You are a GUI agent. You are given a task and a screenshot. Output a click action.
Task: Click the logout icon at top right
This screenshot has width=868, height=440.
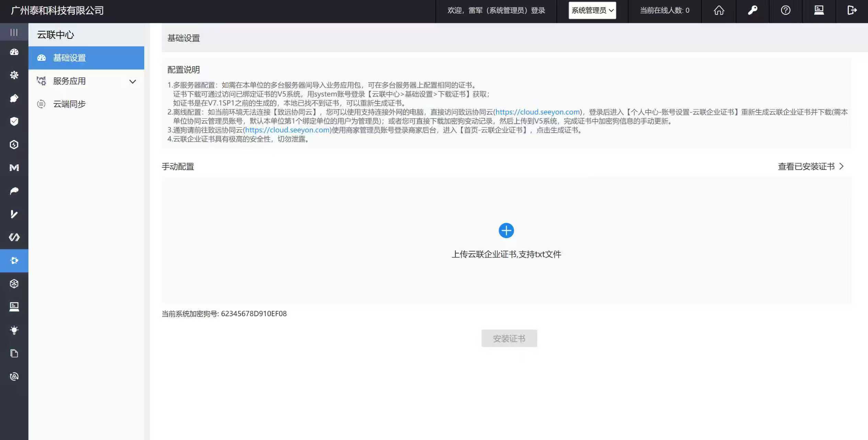click(x=852, y=10)
